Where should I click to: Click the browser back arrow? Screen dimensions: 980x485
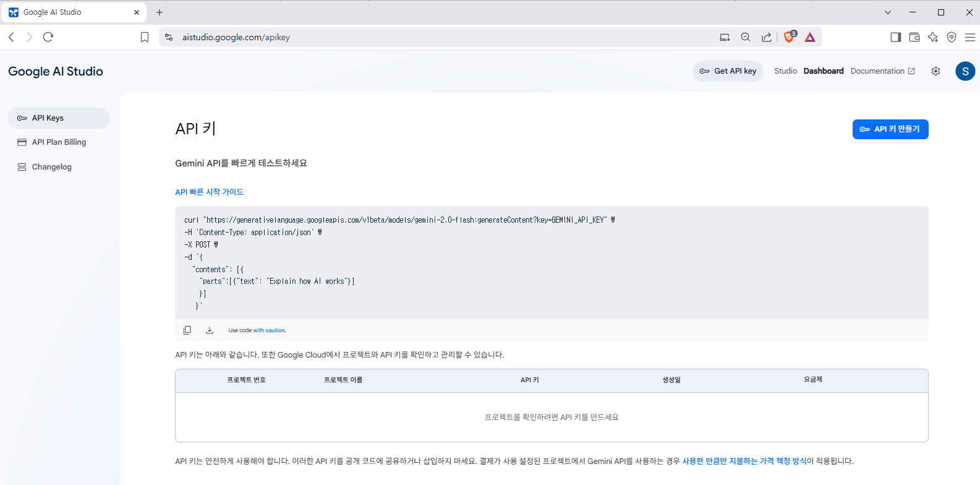[x=11, y=37]
